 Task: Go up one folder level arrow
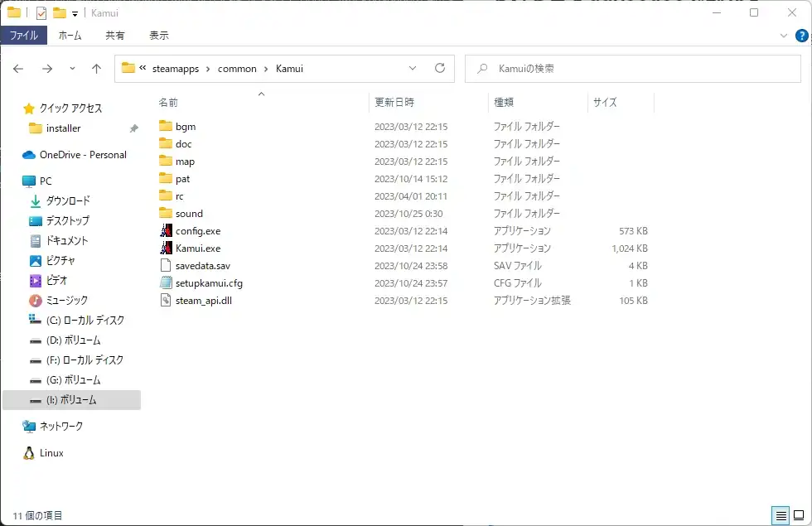96,69
